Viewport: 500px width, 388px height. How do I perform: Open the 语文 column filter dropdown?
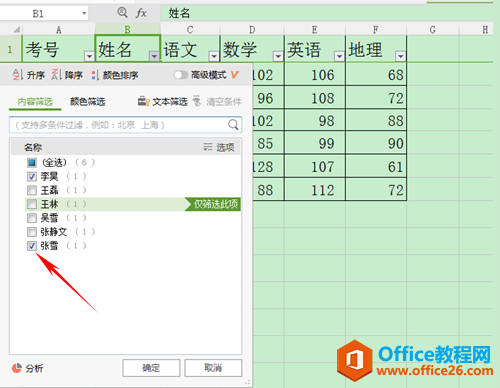pos(214,56)
